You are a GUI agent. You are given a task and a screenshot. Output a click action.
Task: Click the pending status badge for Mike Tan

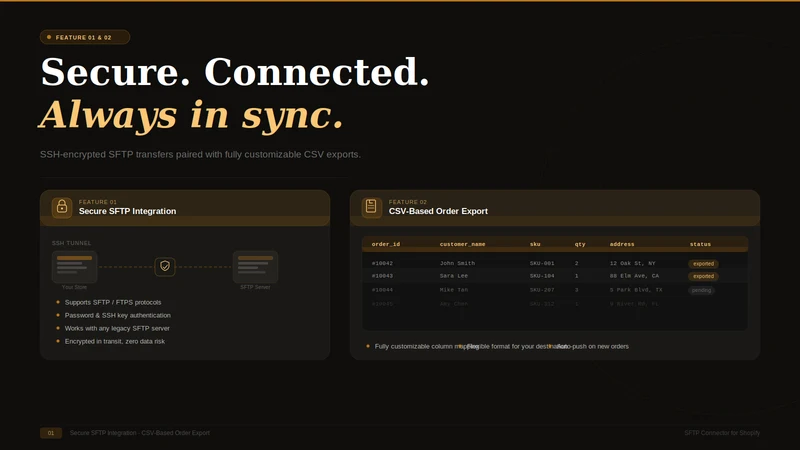pos(702,290)
